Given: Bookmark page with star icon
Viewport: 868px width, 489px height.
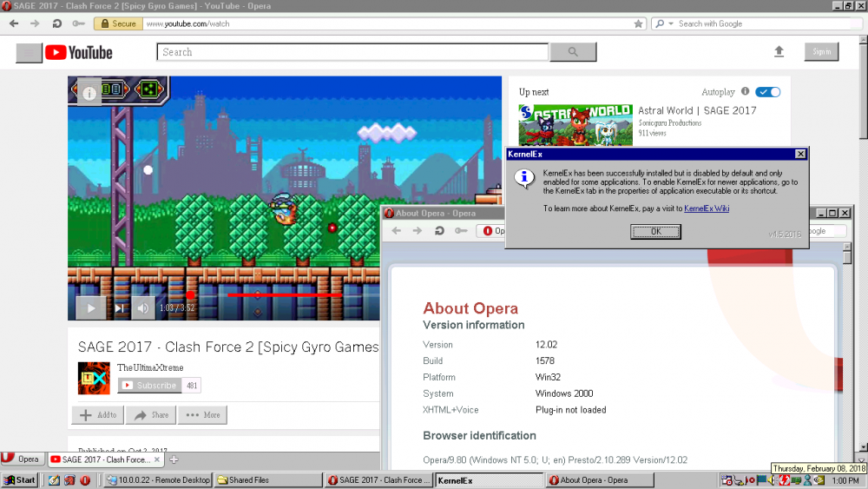Looking at the screenshot, I should 638,23.
